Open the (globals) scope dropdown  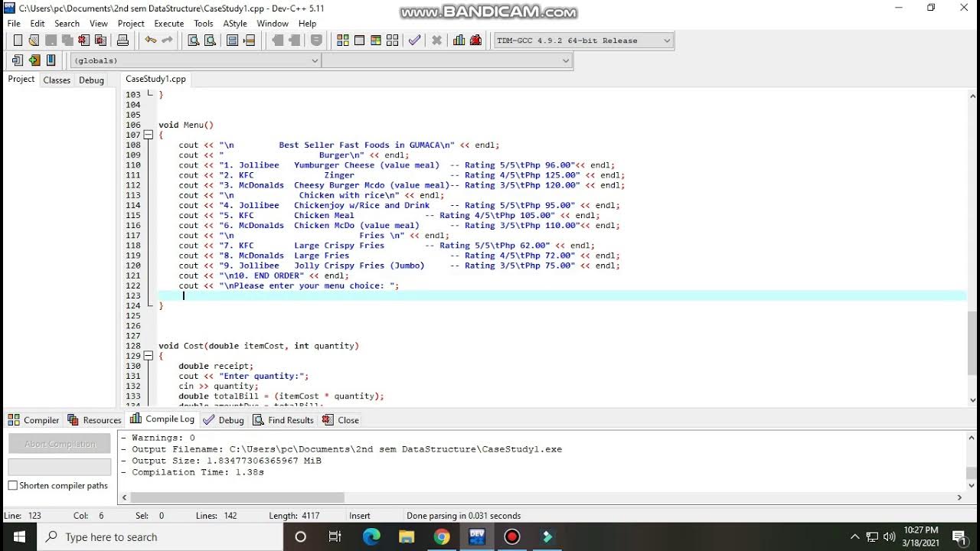point(195,60)
